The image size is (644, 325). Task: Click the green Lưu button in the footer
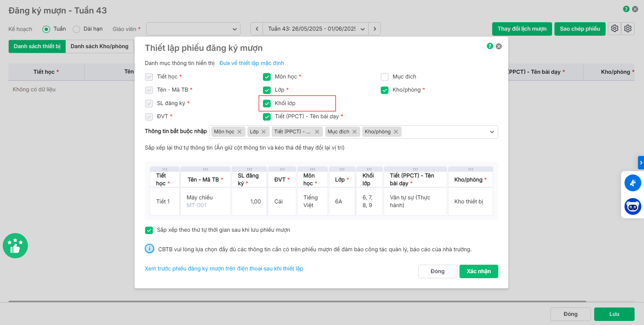[x=614, y=314]
